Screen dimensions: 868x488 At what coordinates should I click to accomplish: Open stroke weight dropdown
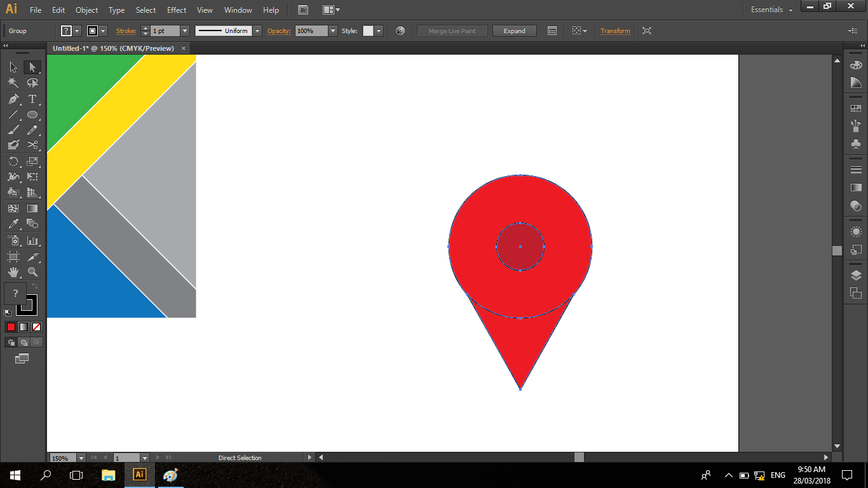[x=185, y=30]
